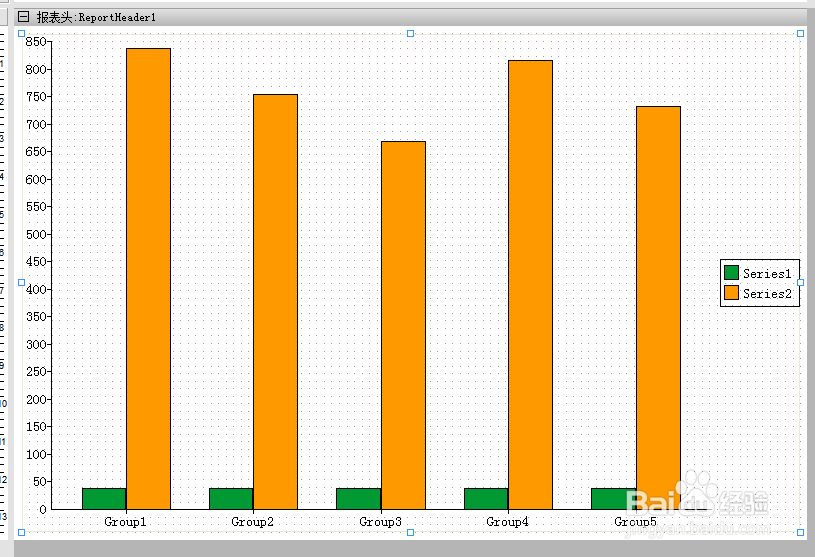Select the Series2 legend label
815x557 pixels.
[x=767, y=294]
